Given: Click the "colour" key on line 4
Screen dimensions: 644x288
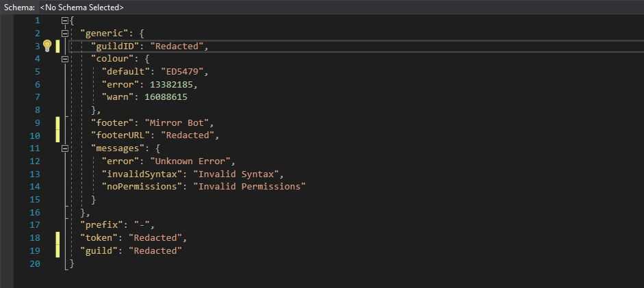Looking at the screenshot, I should point(112,59).
